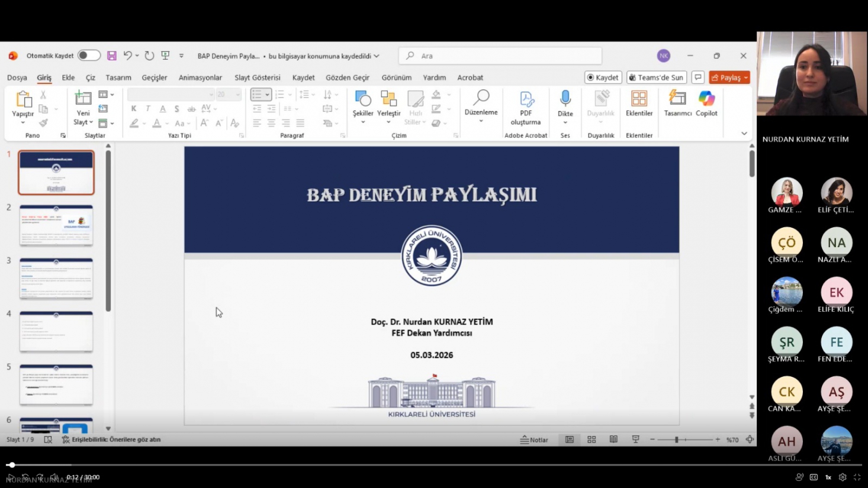Click the save icon in title bar
Image resolution: width=868 pixels, height=488 pixels.
point(111,56)
